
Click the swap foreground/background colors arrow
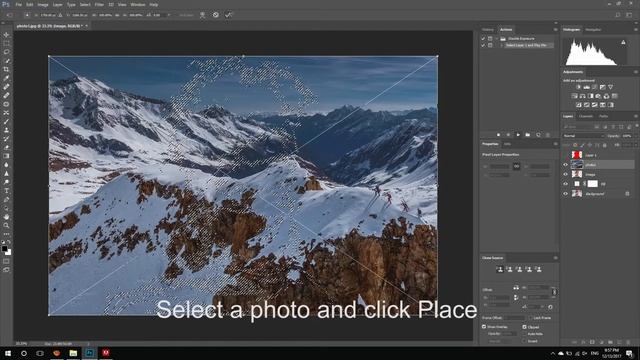click(x=9, y=242)
